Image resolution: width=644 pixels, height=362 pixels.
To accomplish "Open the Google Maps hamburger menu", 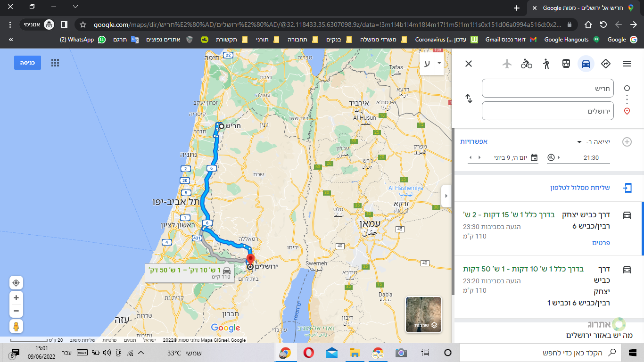I will pos(627,64).
